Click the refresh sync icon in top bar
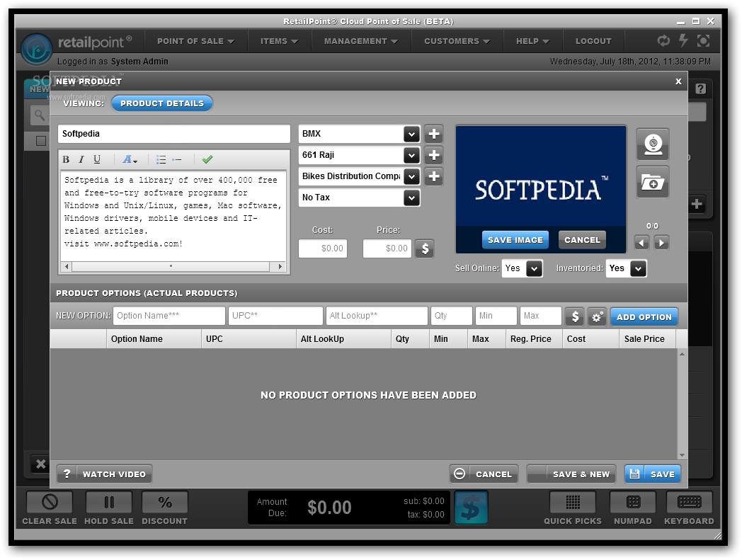This screenshot has height=560, width=742. coord(663,41)
